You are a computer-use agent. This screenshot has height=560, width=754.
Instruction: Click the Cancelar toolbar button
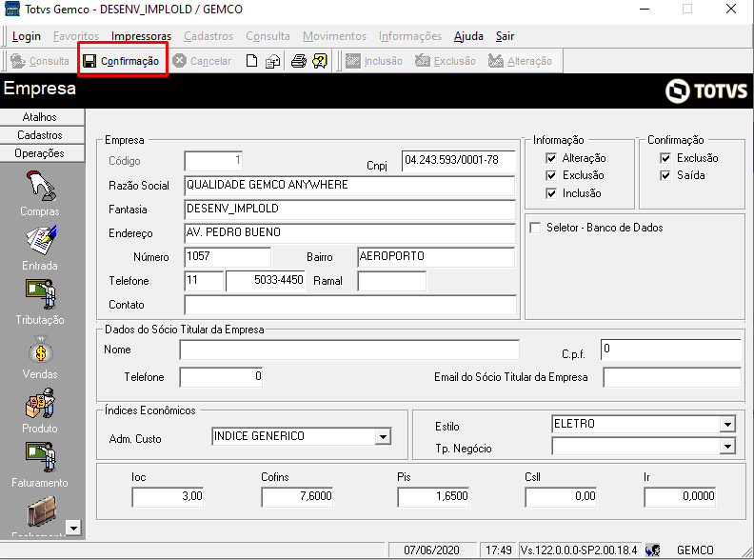point(202,61)
